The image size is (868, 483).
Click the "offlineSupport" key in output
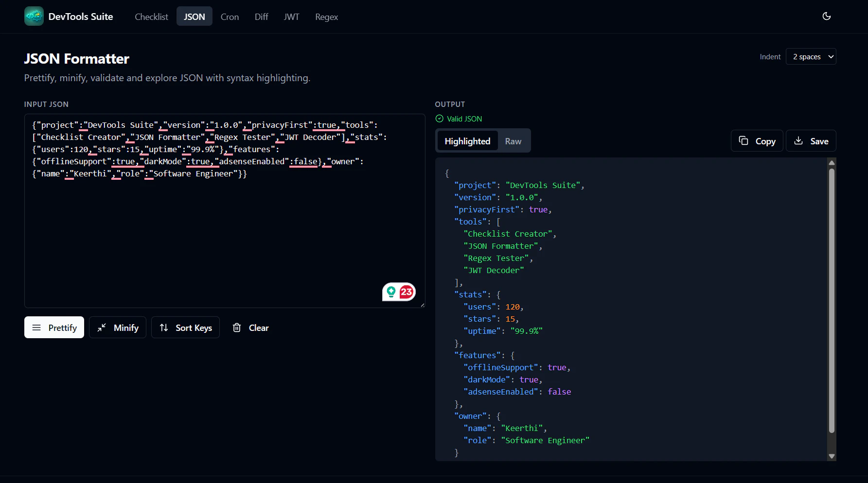point(501,367)
